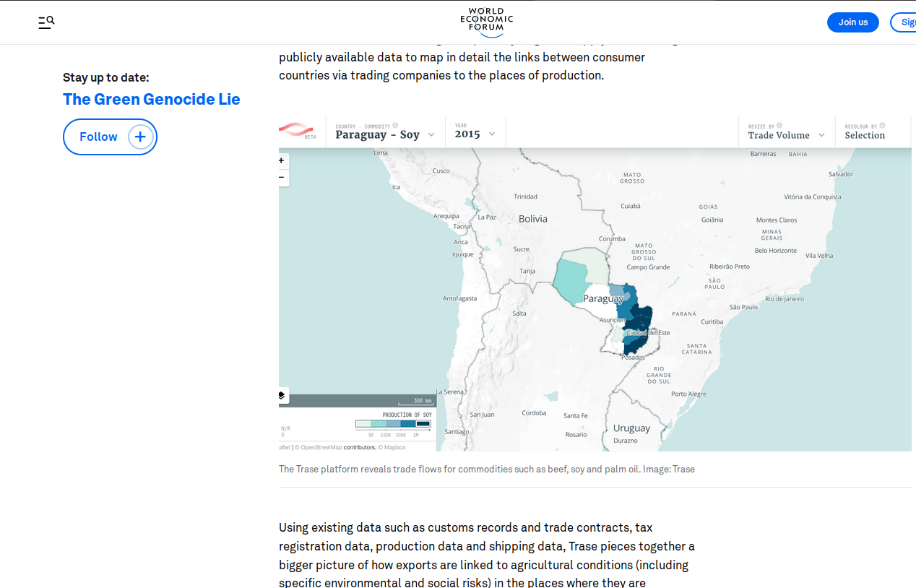Screen dimensions: 916x588
Task: Click the Stay up to date heading
Action: tap(106, 77)
